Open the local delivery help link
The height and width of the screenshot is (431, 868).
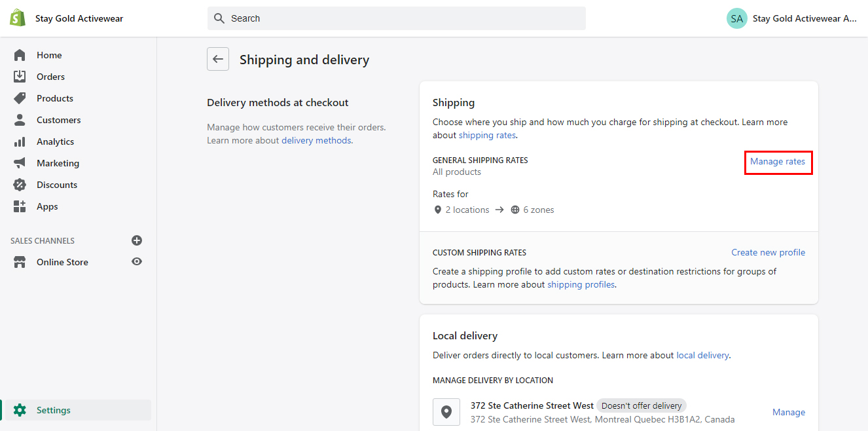pos(702,355)
